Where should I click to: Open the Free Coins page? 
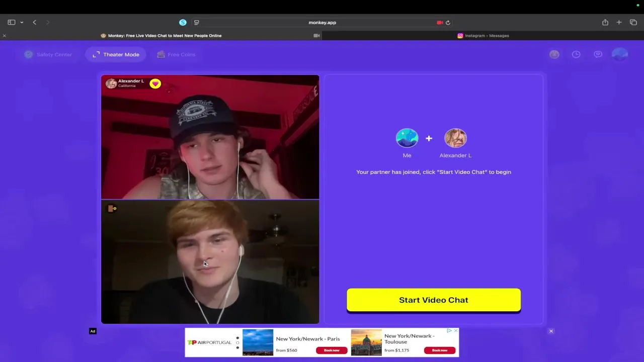176,54
